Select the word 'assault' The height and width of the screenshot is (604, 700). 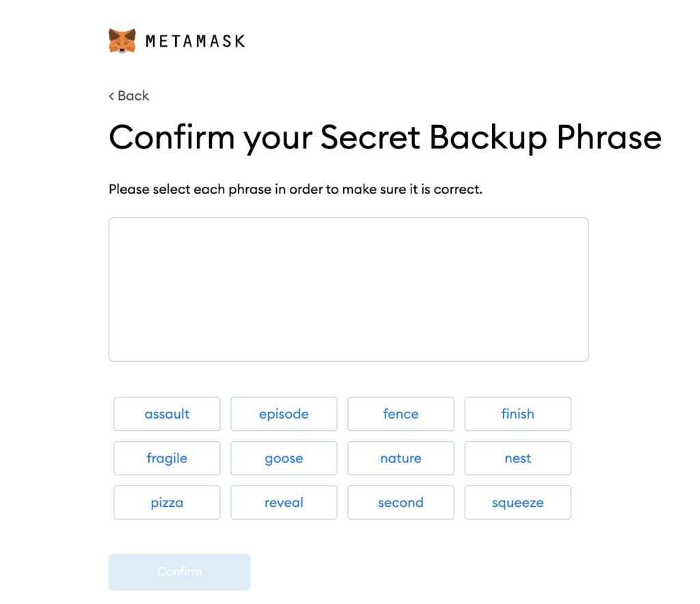pos(167,414)
